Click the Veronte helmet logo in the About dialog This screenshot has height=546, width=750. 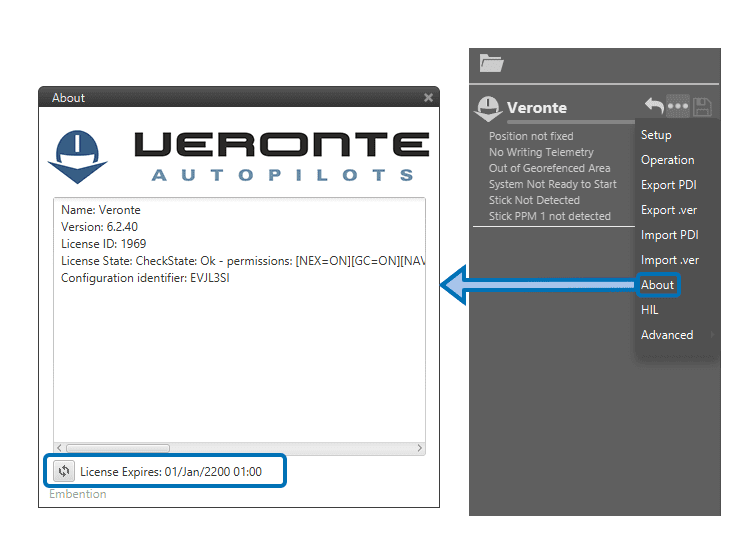(x=77, y=157)
